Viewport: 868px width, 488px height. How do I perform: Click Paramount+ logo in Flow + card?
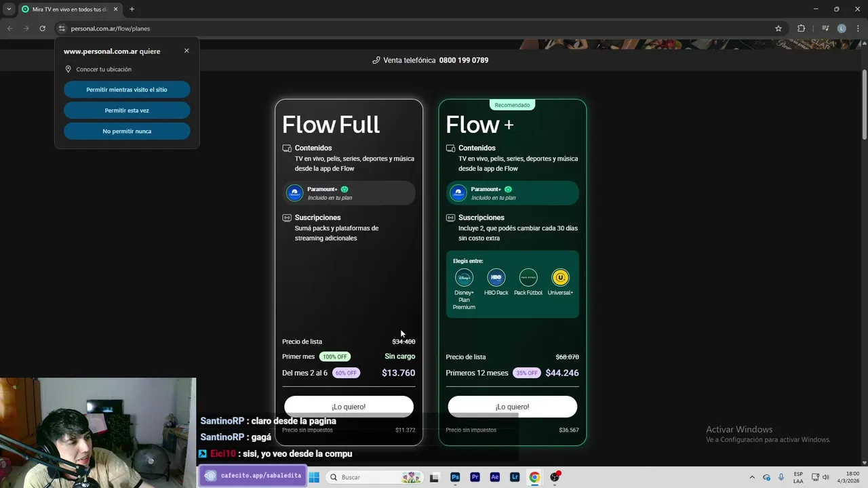458,193
